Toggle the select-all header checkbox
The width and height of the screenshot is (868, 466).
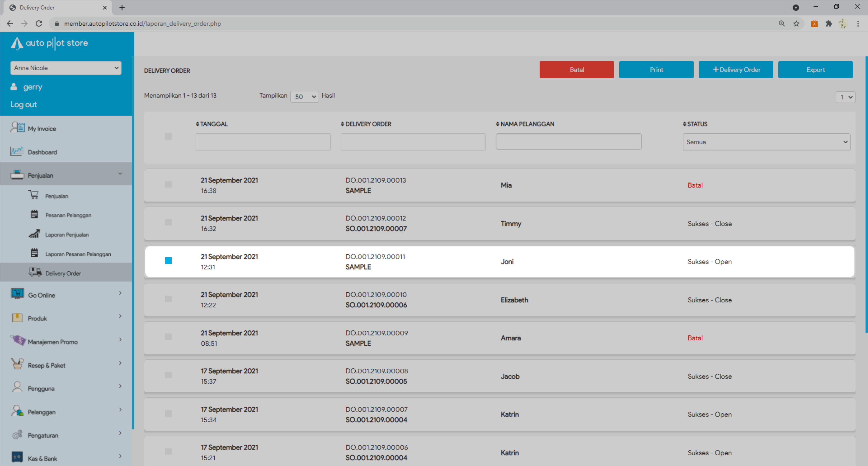coord(168,136)
